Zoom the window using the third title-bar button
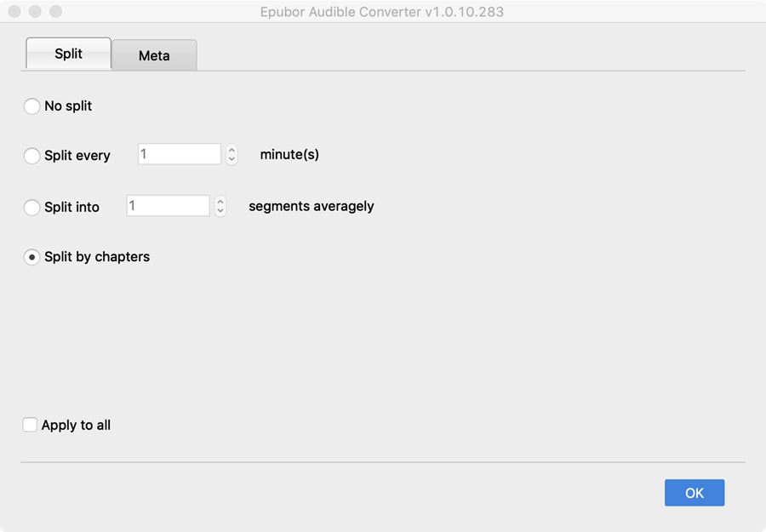The height and width of the screenshot is (532, 766). 55,12
